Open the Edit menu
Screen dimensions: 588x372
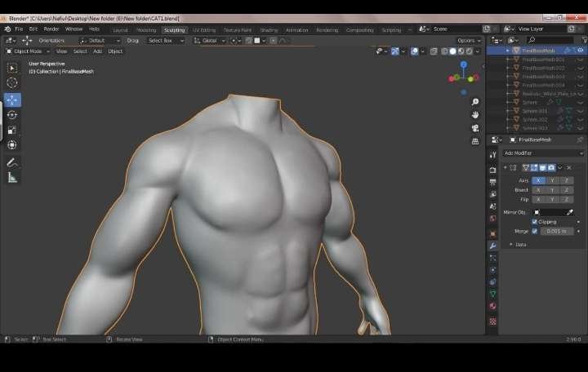pyautogui.click(x=33, y=29)
